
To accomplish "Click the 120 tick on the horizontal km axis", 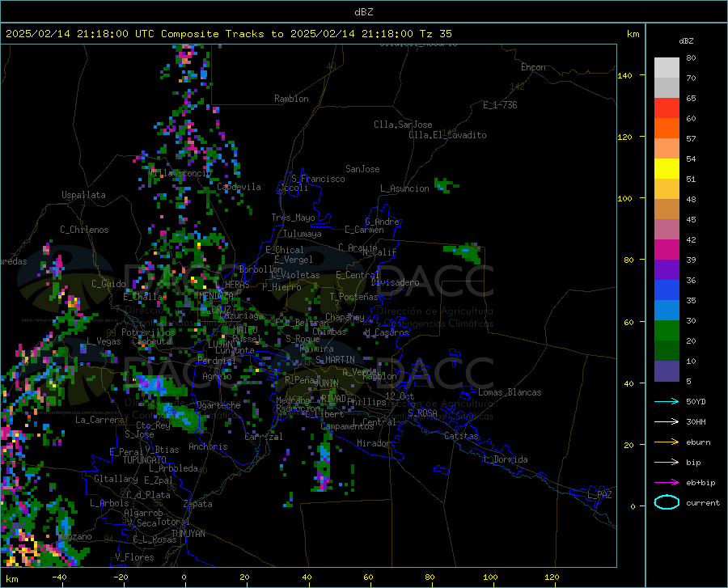I will pos(552,577).
